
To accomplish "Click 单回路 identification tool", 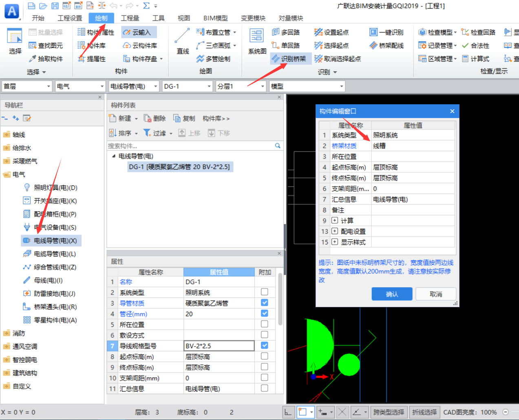I will point(286,45).
